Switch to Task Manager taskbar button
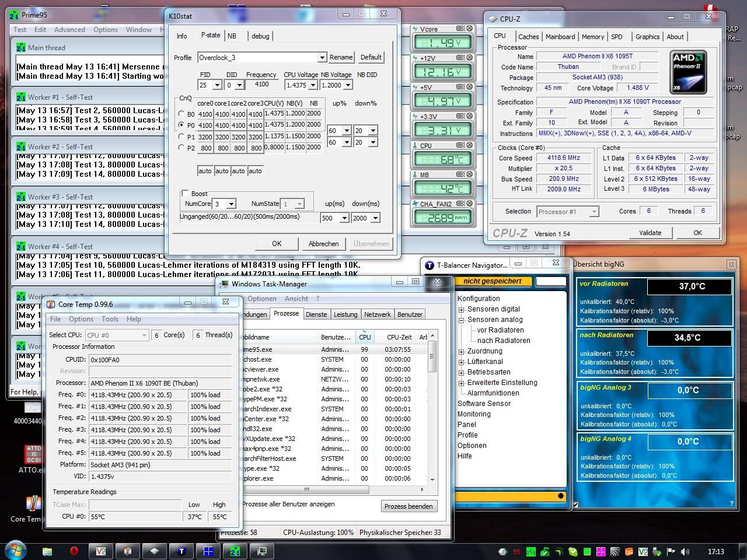Screen dimensions: 747x560 coord(262,551)
